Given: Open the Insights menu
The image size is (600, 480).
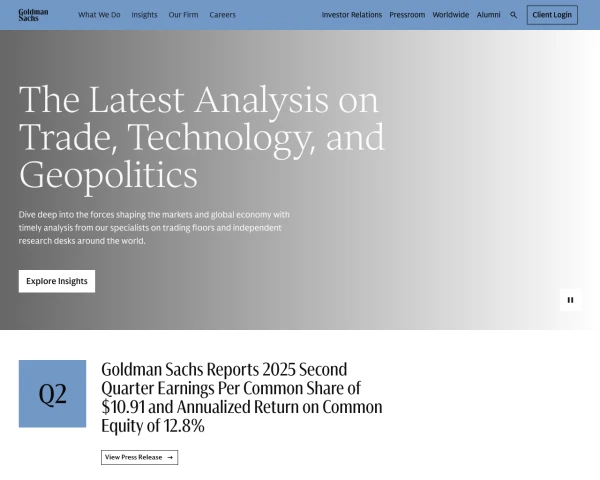Looking at the screenshot, I should [144, 15].
